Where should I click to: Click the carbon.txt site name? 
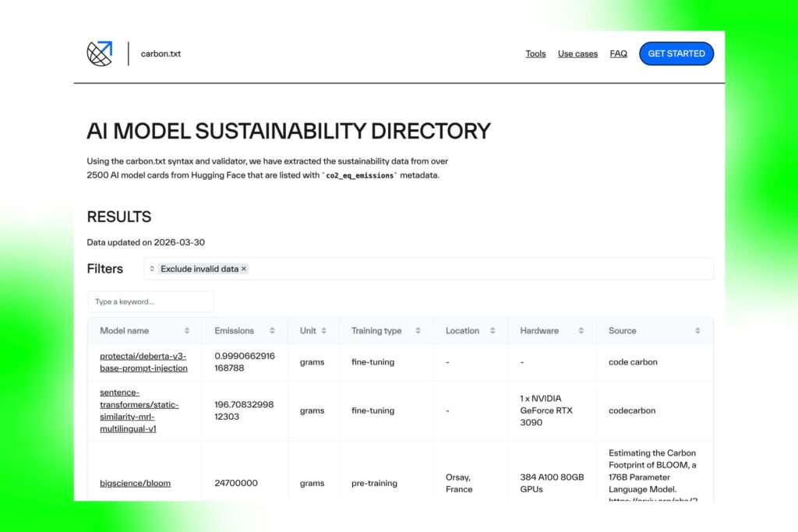(x=161, y=54)
